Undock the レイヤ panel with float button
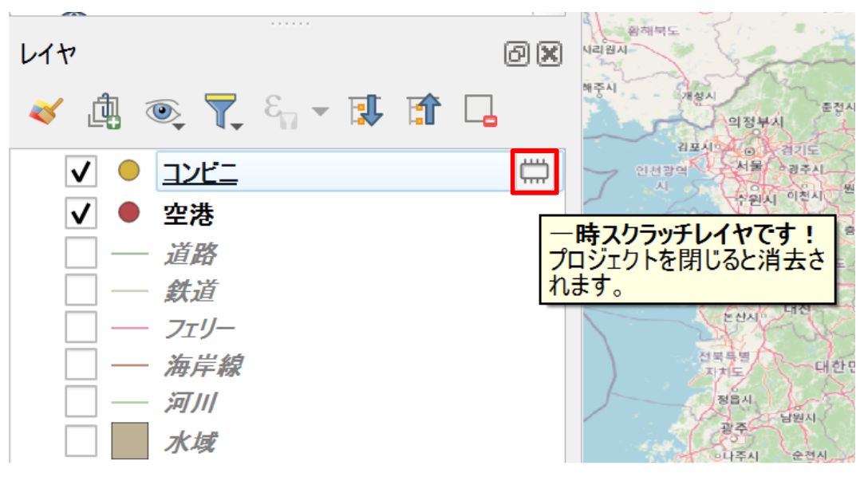The height and width of the screenshot is (477, 868). pyautogui.click(x=516, y=54)
